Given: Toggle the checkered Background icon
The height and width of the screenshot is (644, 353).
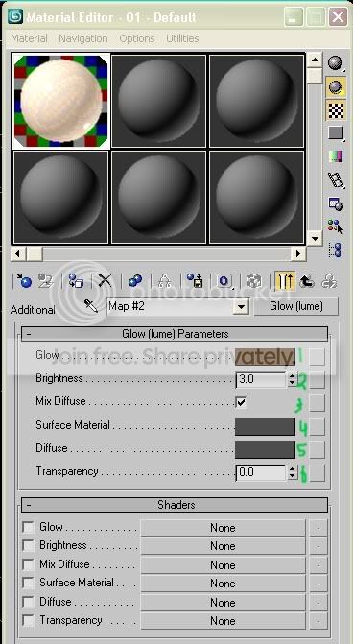Looking at the screenshot, I should pyautogui.click(x=336, y=110).
